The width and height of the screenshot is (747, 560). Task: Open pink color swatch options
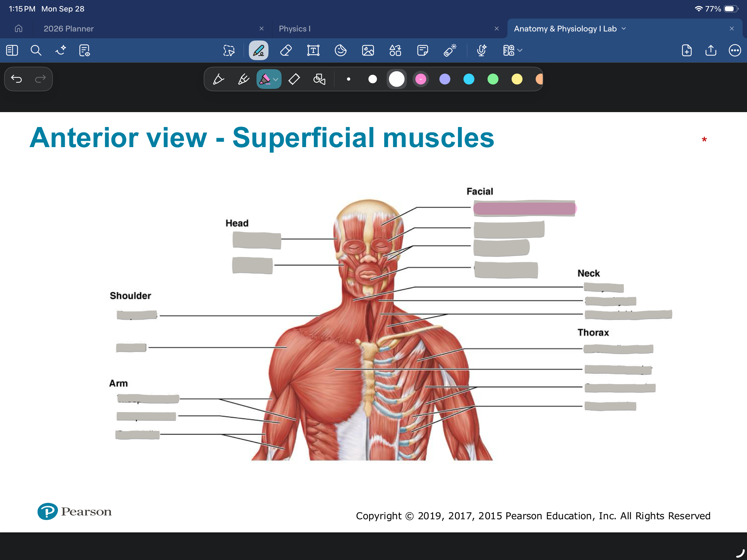click(421, 79)
